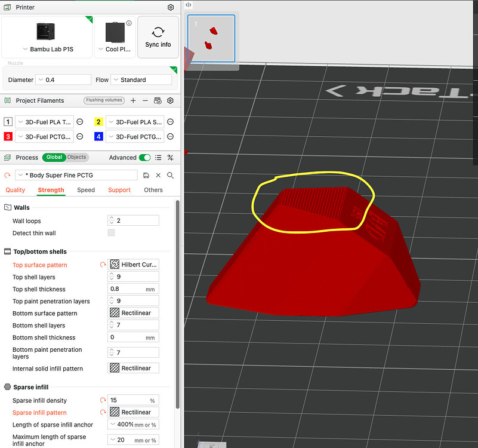478x448 pixels.
Task: Open the Top surface pattern Hilbert Curve dropdown
Action: coord(133,265)
